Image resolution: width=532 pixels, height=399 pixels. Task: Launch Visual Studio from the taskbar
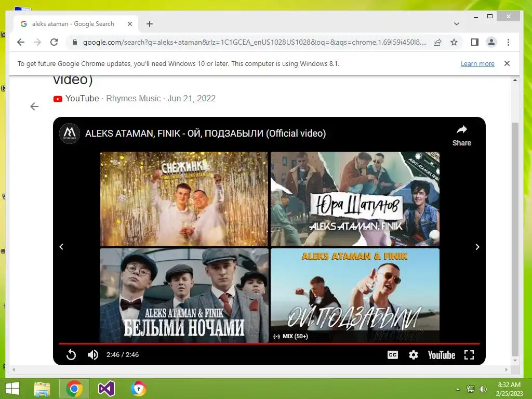[106, 389]
